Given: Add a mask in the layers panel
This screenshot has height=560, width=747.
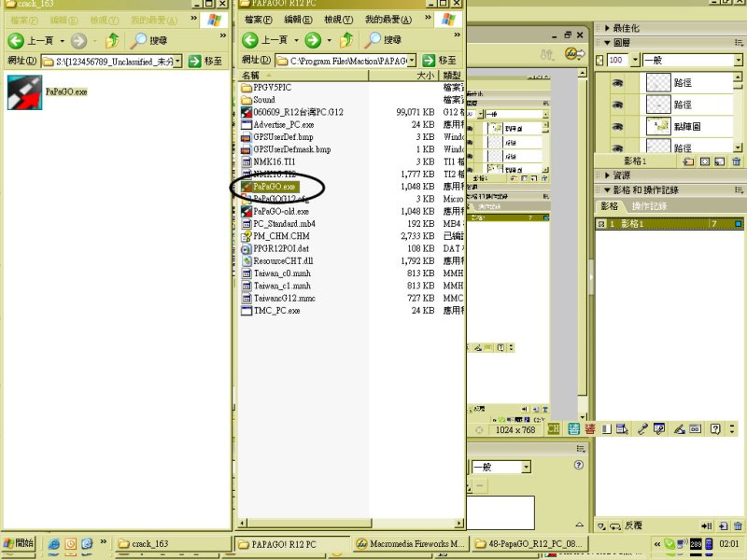Looking at the screenshot, I should point(705,161).
